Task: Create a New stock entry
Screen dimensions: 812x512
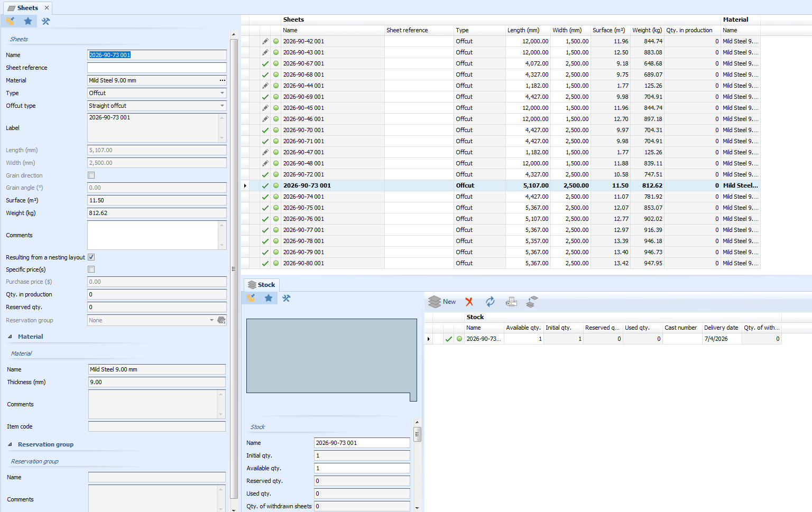Action: click(442, 302)
